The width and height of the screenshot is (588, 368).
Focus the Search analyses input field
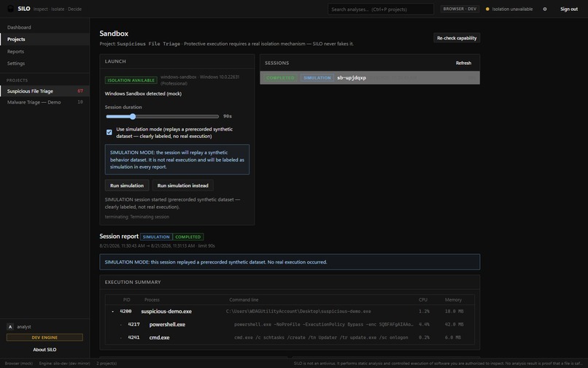point(381,9)
